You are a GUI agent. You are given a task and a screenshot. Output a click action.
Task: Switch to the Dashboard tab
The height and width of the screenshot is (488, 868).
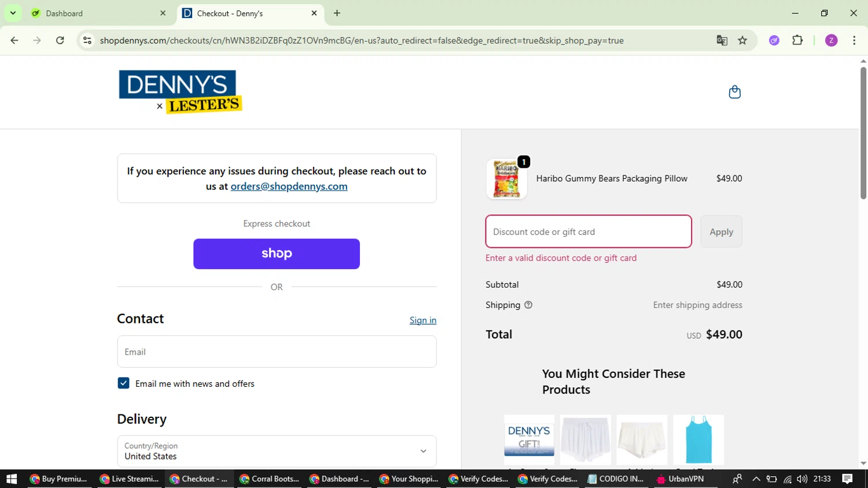click(99, 13)
